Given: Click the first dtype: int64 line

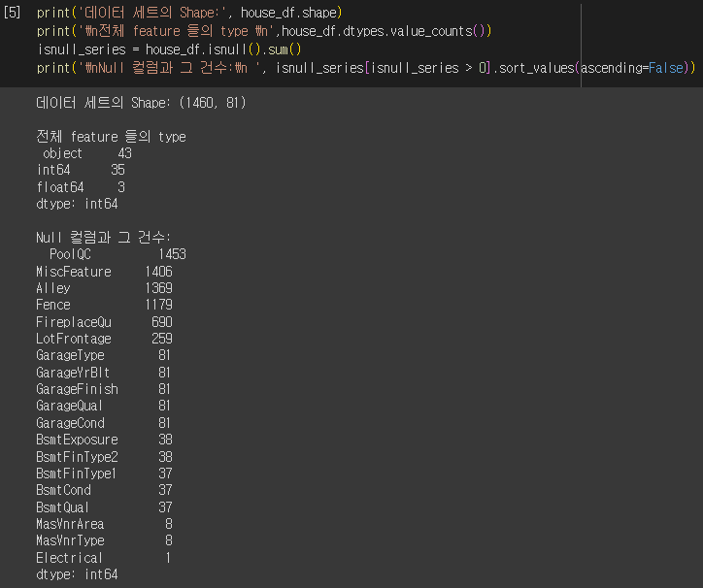Looking at the screenshot, I should (77, 204).
